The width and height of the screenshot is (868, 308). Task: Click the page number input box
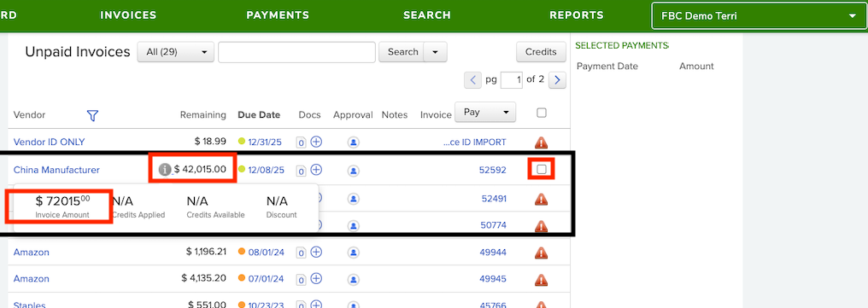pos(512,79)
